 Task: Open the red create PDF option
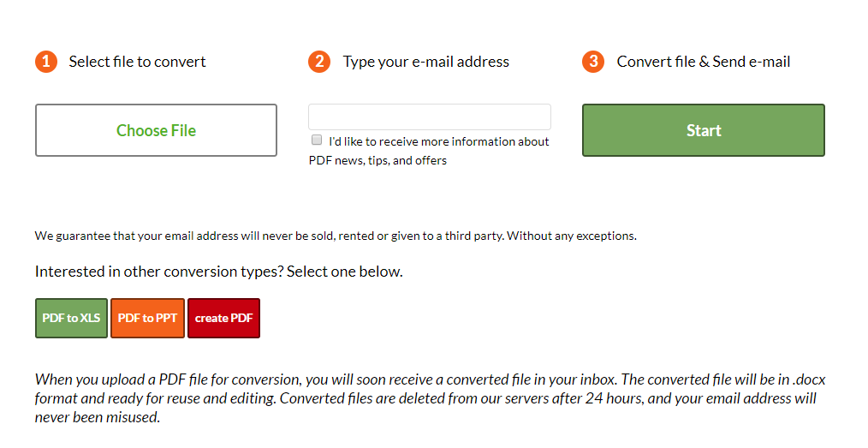[x=223, y=318]
